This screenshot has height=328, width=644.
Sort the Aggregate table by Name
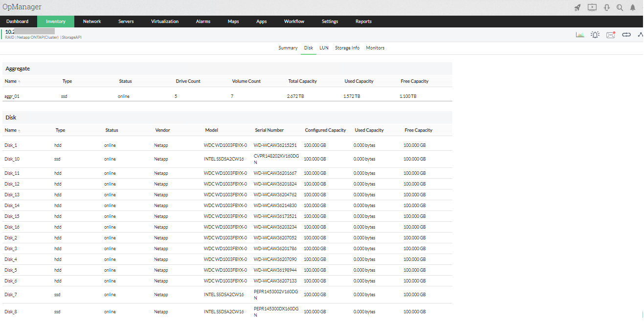[11, 81]
